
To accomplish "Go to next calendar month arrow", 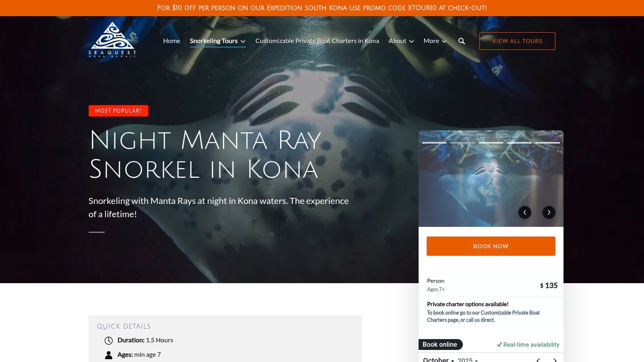I will click(555, 360).
